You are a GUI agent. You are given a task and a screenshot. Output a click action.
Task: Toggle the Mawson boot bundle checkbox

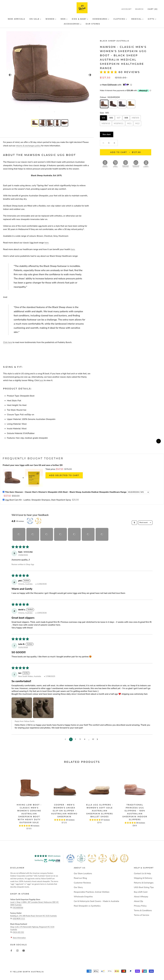tap(3, 492)
